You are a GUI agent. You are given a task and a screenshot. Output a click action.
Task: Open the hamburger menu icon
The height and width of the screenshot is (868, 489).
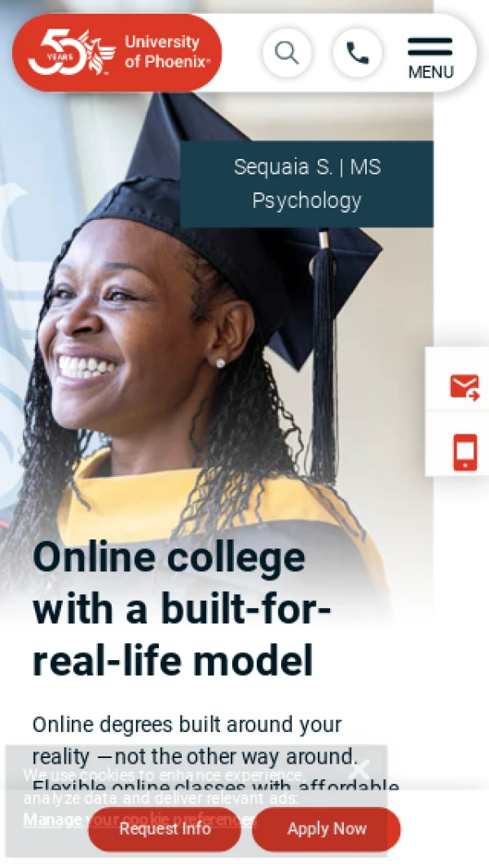coord(430,47)
